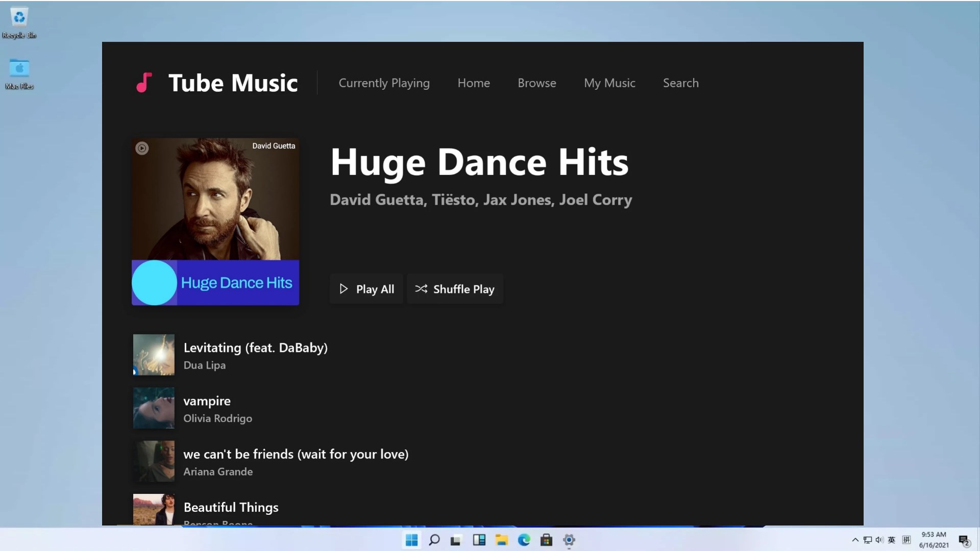Switch input language using the 英 indicator
The width and height of the screenshot is (980, 551).
point(892,540)
